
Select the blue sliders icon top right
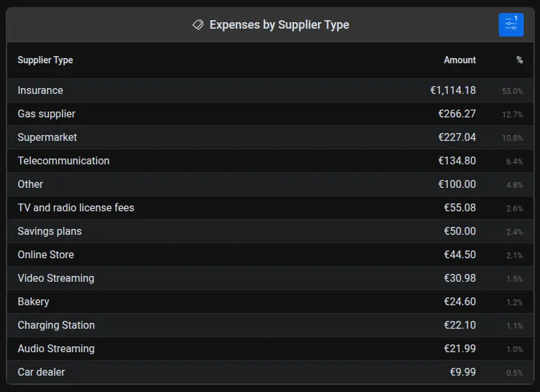click(x=511, y=24)
